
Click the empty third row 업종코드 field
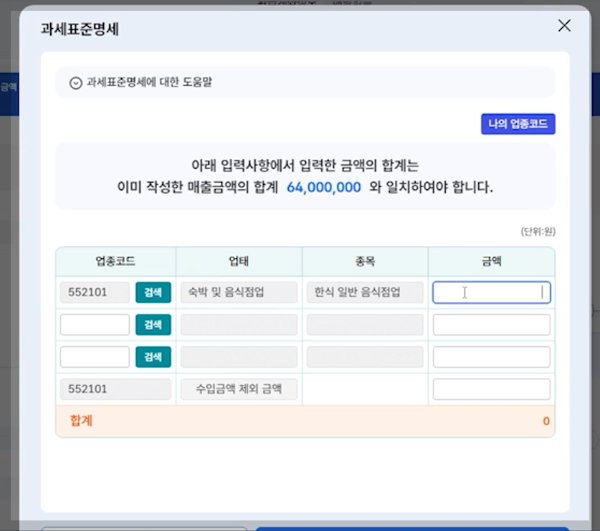[x=95, y=357]
